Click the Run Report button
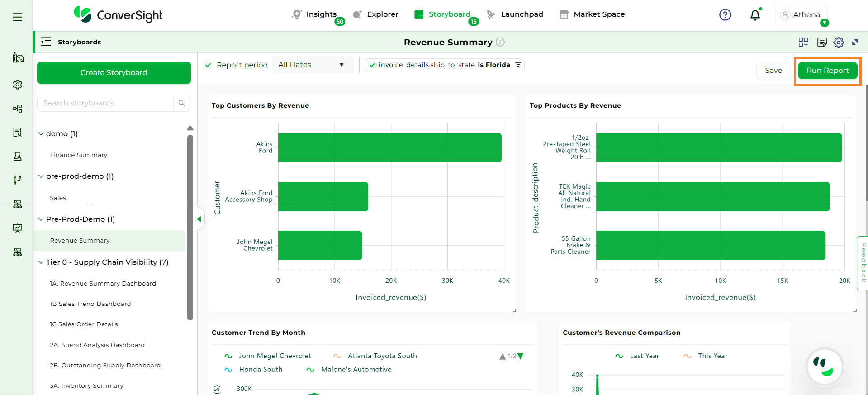Viewport: 868px width, 395px height. click(827, 71)
